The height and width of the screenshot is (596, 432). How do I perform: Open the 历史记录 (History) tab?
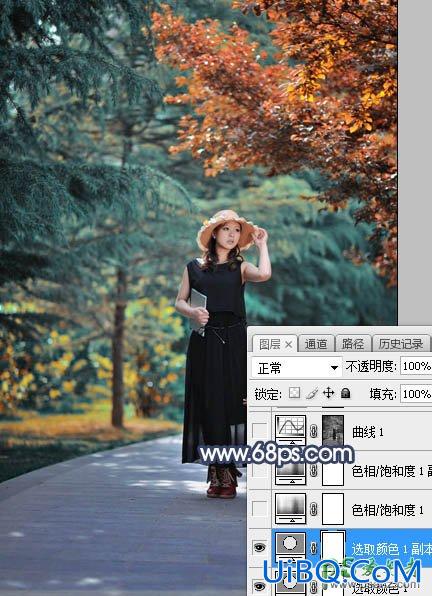[x=401, y=344]
